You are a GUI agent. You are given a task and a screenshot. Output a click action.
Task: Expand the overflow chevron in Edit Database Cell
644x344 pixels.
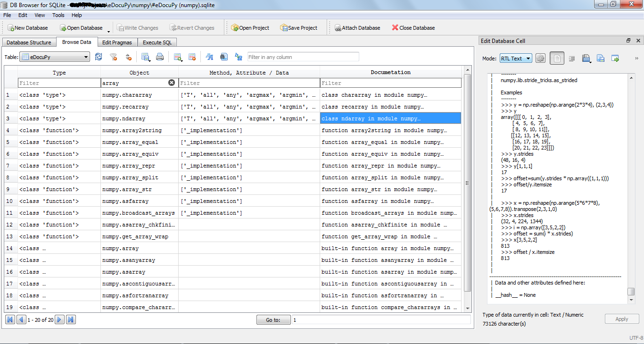click(x=636, y=58)
